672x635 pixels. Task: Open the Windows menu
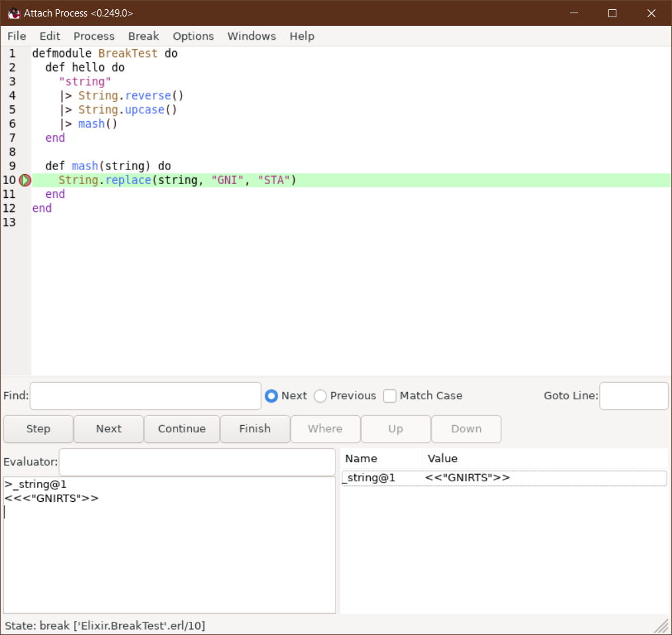tap(252, 36)
